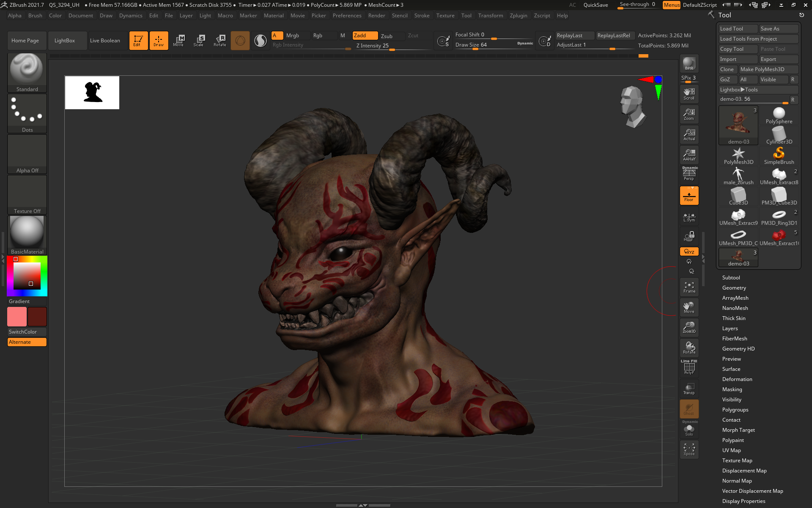
Task: Click the Load Tool button
Action: click(x=738, y=29)
